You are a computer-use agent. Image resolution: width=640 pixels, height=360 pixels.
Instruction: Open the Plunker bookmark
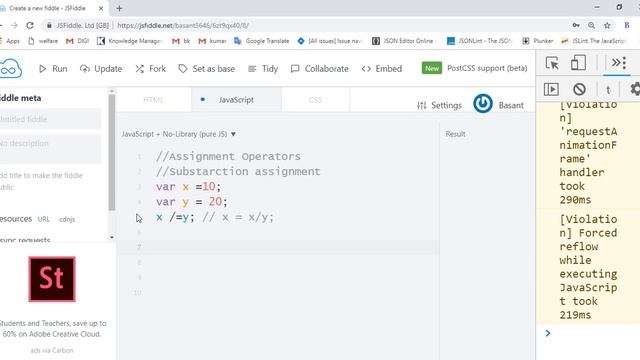538,41
